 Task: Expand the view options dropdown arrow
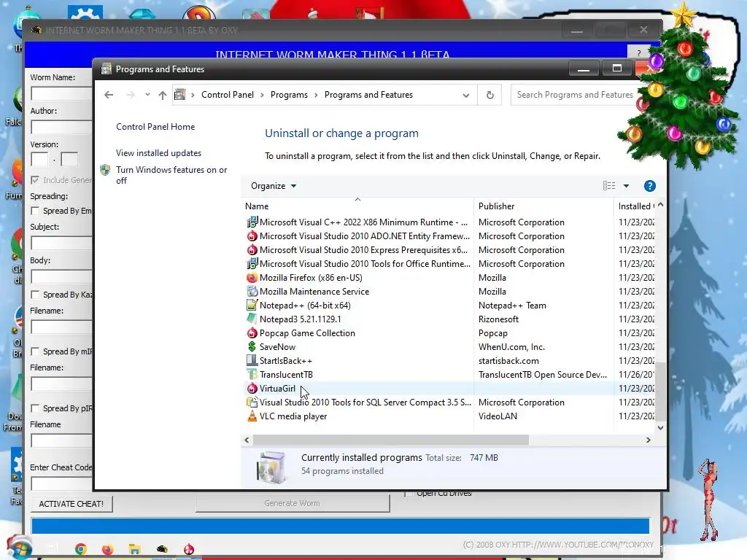(x=626, y=186)
